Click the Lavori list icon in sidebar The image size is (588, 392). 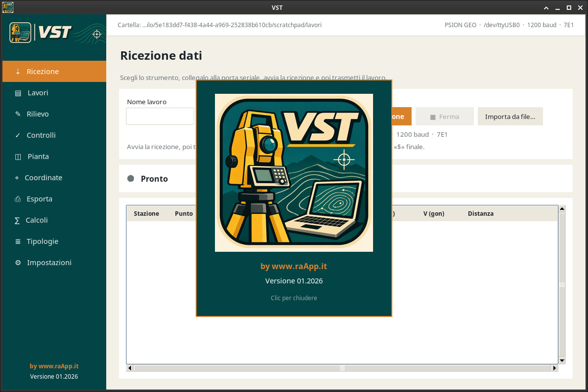tap(18, 93)
